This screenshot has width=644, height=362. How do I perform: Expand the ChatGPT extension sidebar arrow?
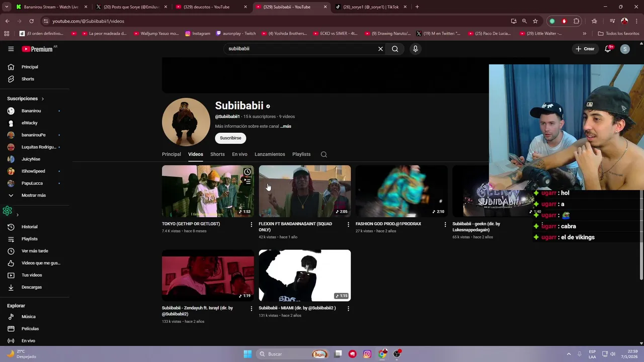coord(18,215)
